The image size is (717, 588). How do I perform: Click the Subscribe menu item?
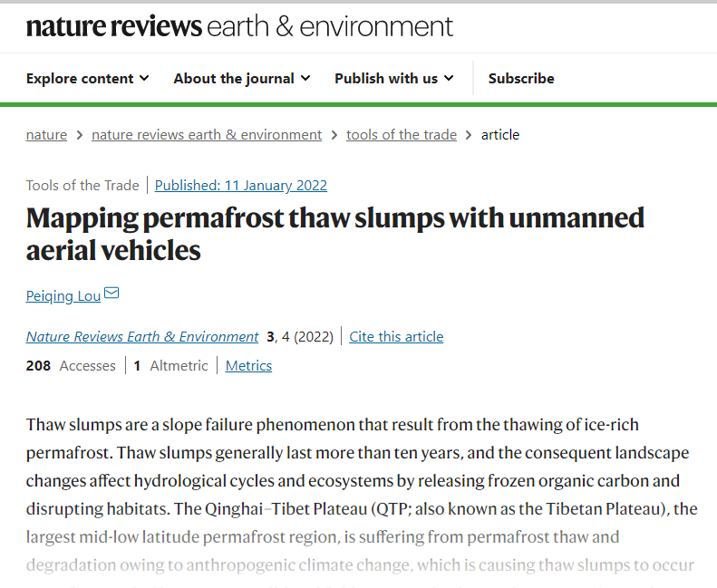coord(521,79)
